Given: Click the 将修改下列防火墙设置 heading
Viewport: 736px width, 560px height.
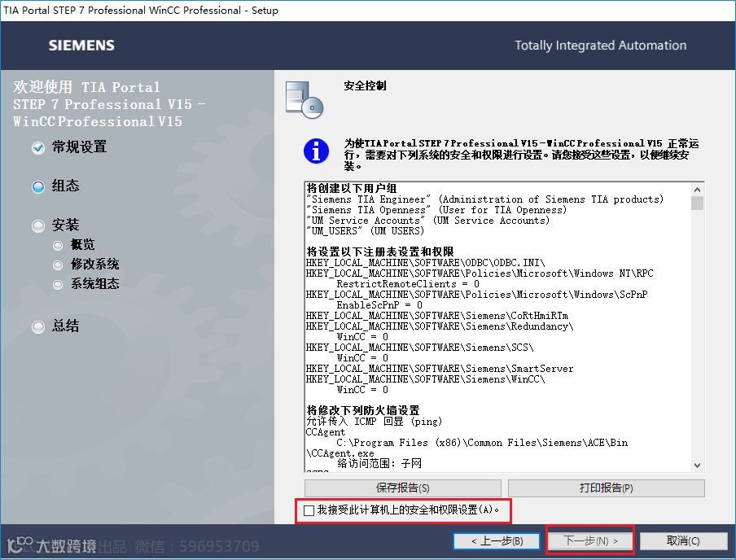Looking at the screenshot, I should pos(363,410).
